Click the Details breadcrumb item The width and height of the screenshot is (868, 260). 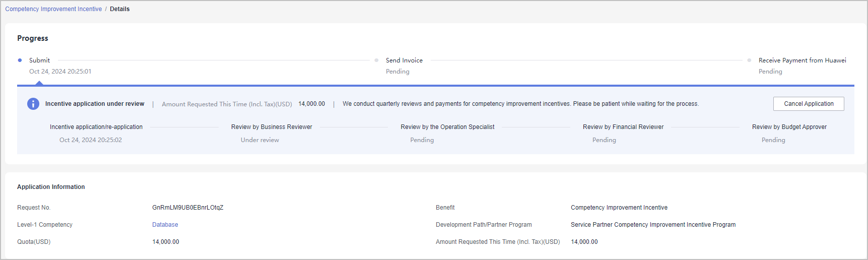click(x=120, y=9)
